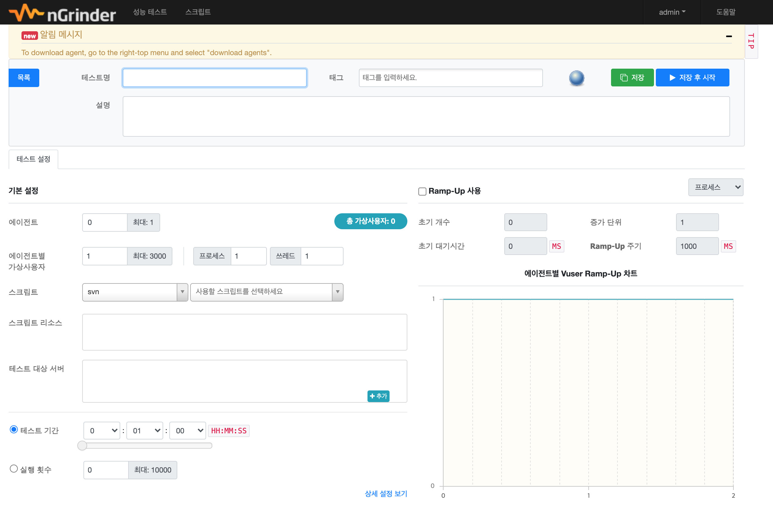
Task: Click the 테스트명 input field
Action: click(x=214, y=78)
